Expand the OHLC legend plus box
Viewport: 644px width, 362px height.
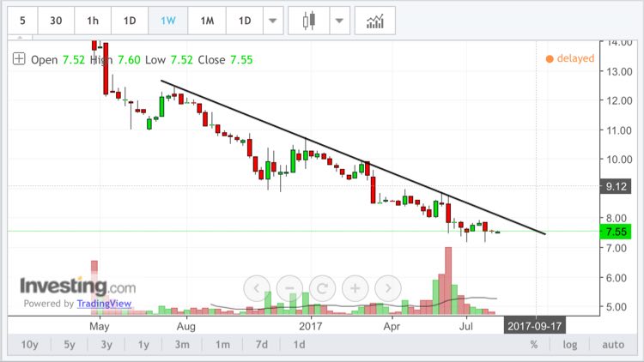pyautogui.click(x=19, y=59)
